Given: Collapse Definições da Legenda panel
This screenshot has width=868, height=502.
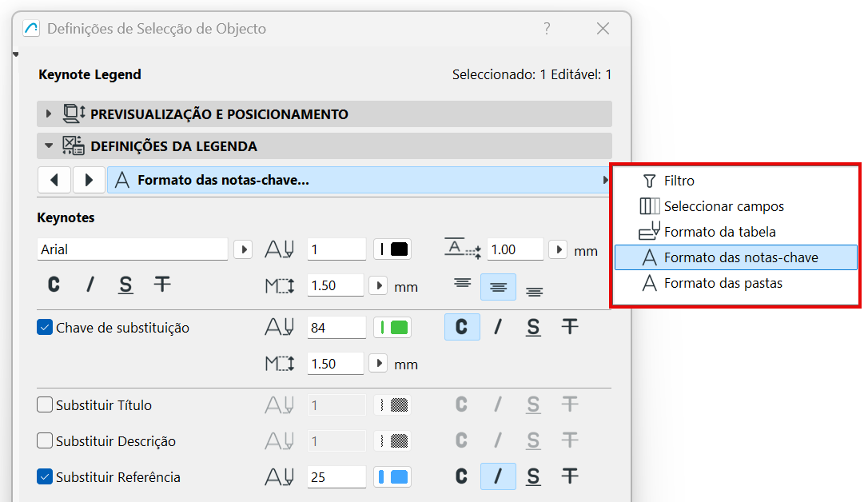Looking at the screenshot, I should click(49, 146).
